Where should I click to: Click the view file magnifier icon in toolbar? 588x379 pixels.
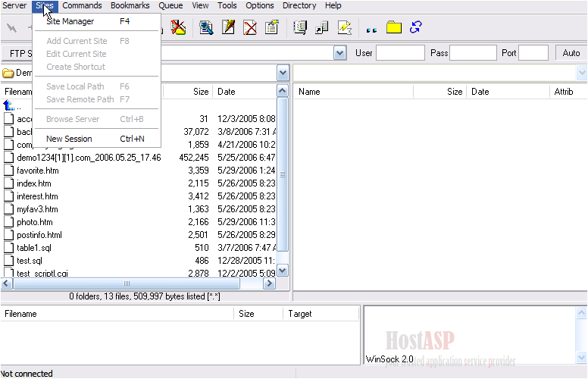(x=206, y=28)
